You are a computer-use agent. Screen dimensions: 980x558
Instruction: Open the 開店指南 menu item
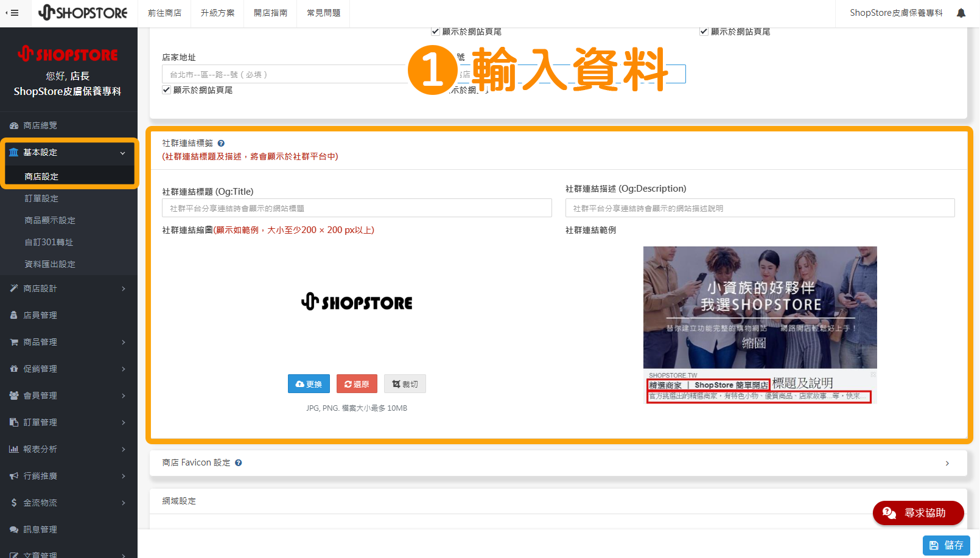click(x=270, y=12)
